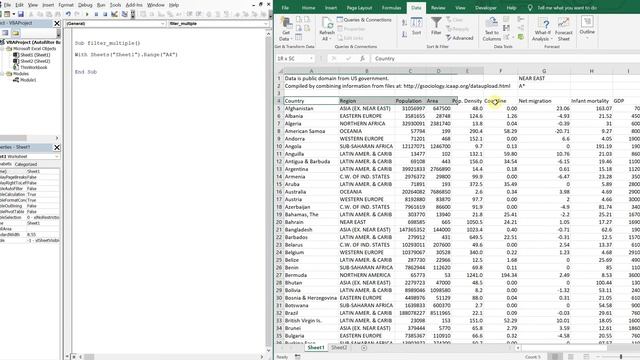Screen dimensions: 640x360
Task: Click Manage Data Model green icon
Action: click(521, 37)
